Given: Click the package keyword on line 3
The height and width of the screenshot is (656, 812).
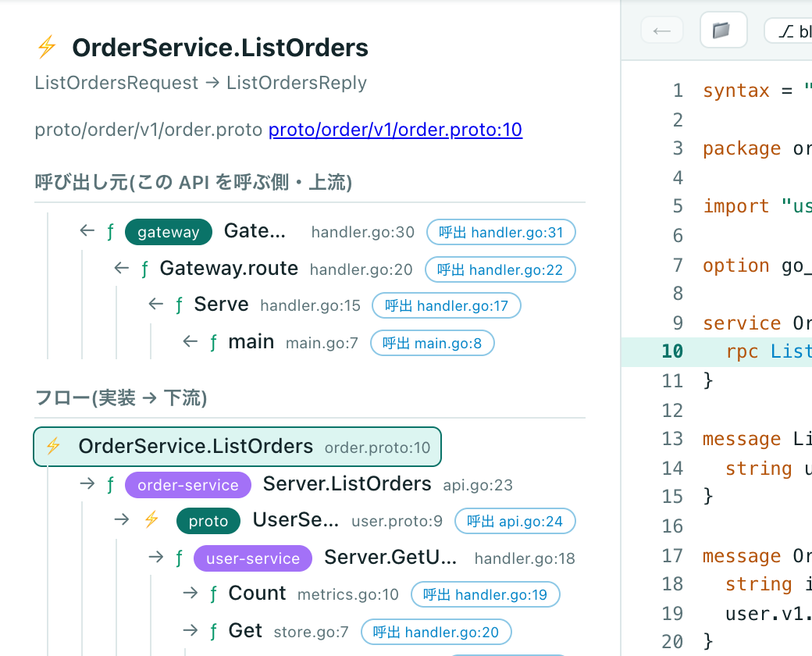Looking at the screenshot, I should coord(742,149).
